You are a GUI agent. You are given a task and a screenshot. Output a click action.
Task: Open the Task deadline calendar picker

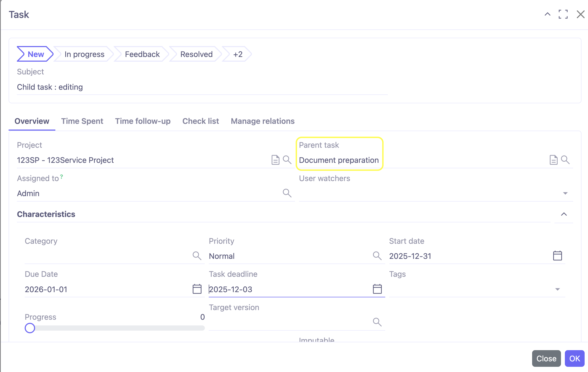click(377, 289)
